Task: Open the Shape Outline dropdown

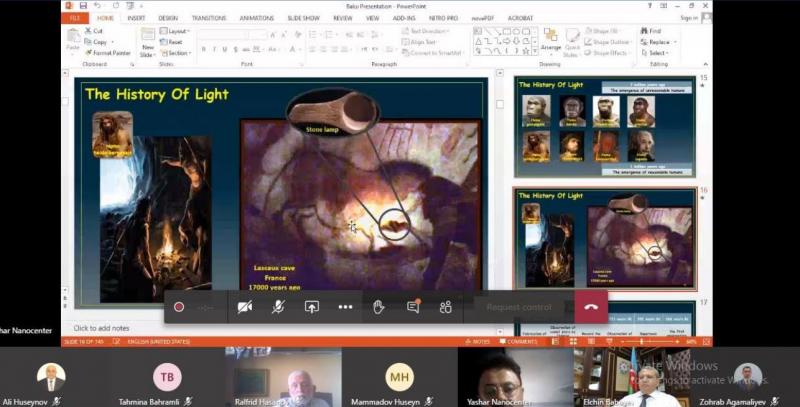Action: (608, 42)
